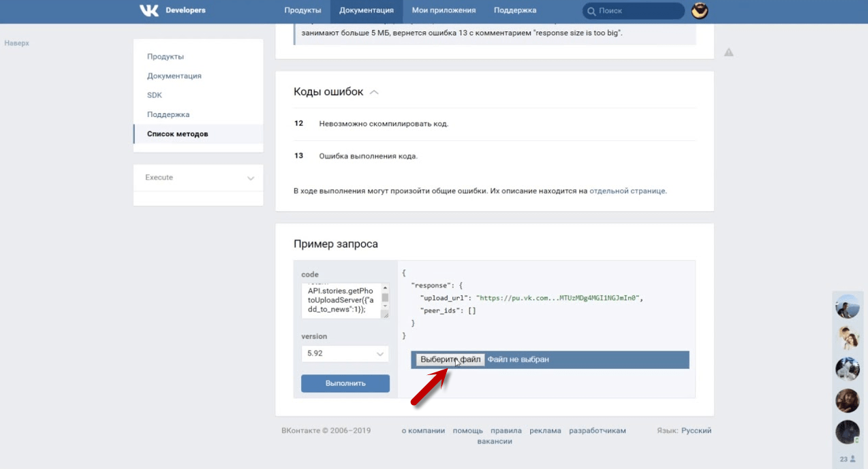Open the third friend avatar chat
The height and width of the screenshot is (469, 868).
pyautogui.click(x=847, y=369)
